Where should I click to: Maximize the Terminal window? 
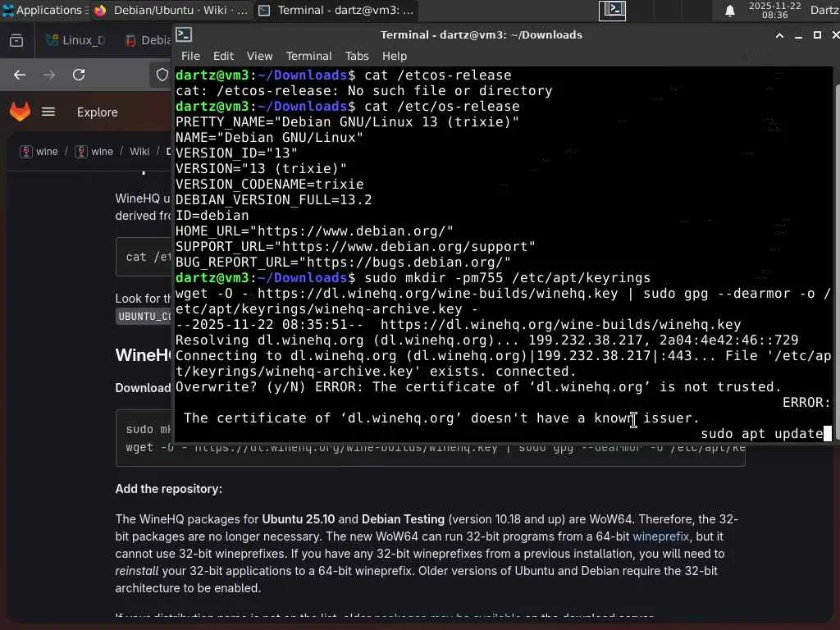point(817,35)
